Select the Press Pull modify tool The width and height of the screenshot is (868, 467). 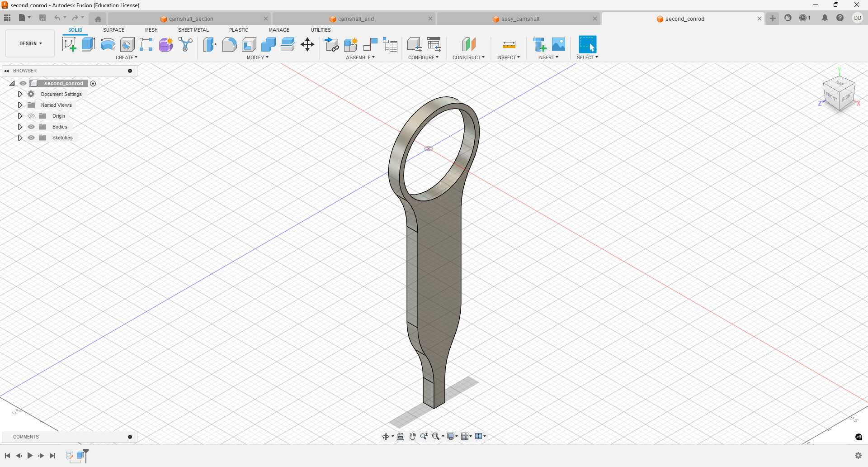210,44
